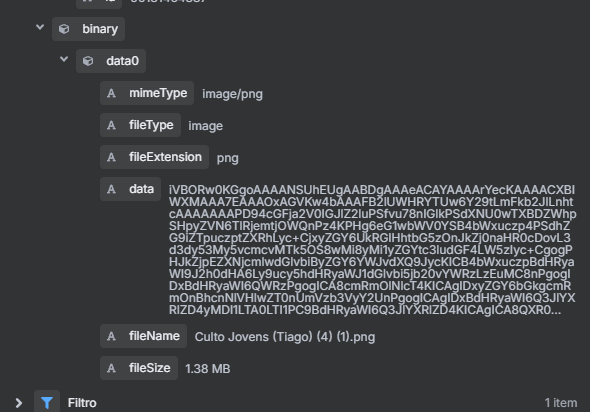The width and height of the screenshot is (590, 412).
Task: Click the string type icon for fileExtension
Action: tap(111, 157)
